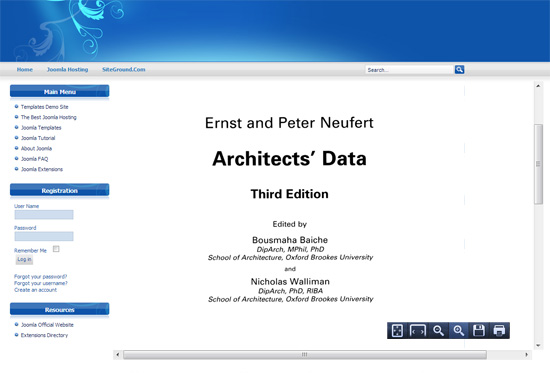The image size is (550, 373).
Task: Tick the Remember Me checkbox
Action: tap(56, 249)
